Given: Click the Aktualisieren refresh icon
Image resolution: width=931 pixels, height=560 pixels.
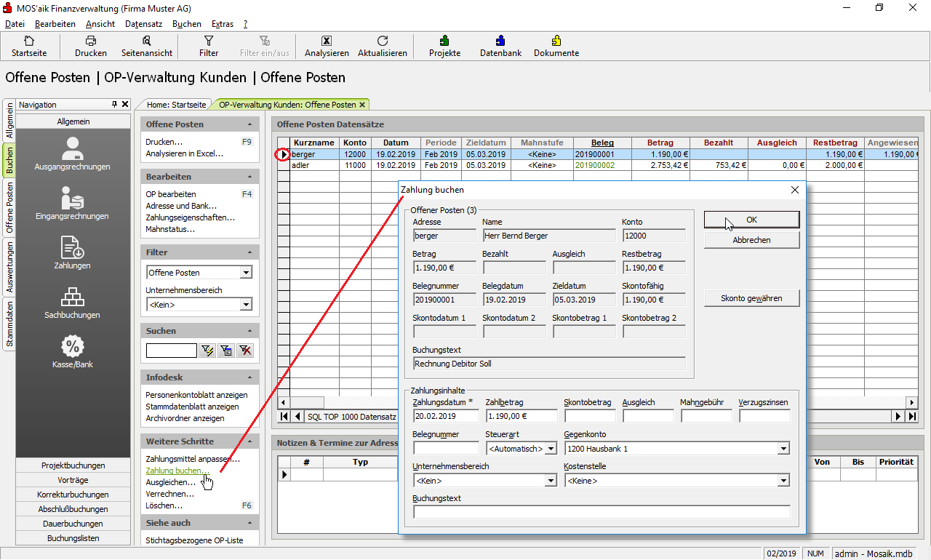Looking at the screenshot, I should tap(383, 41).
